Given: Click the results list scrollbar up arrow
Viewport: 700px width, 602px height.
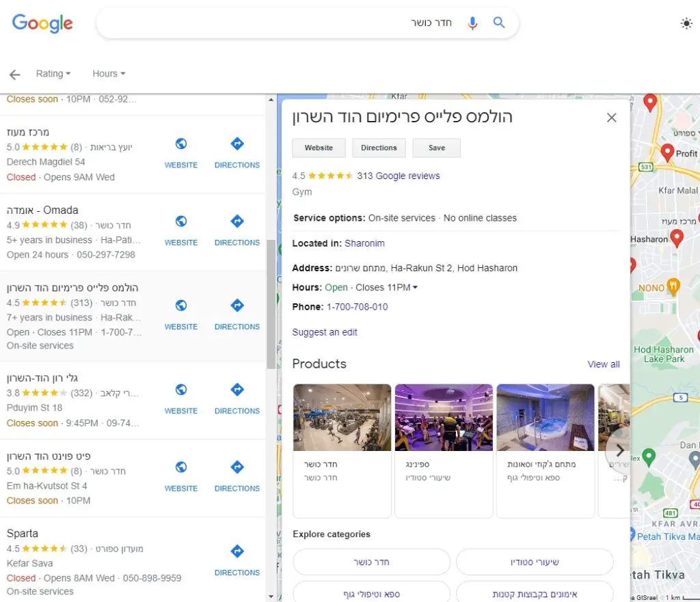Looking at the screenshot, I should point(271,100).
